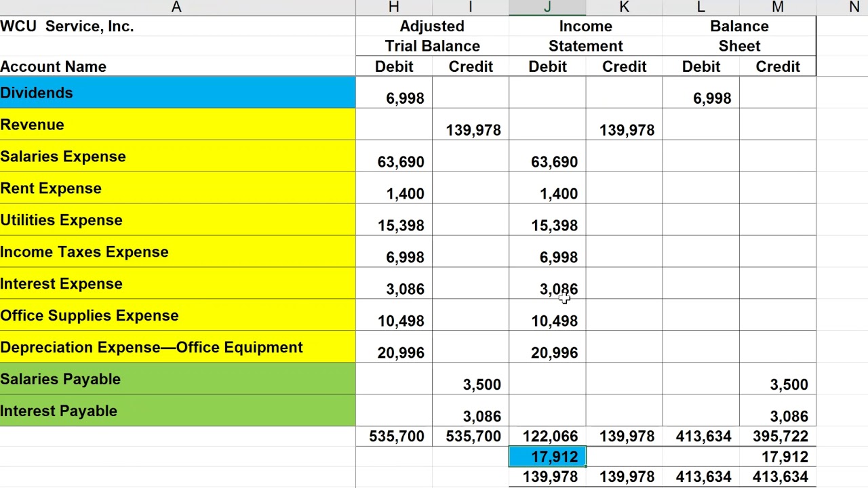868x488 pixels.
Task: Click the Balance Sheet heading
Action: pyautogui.click(x=739, y=36)
